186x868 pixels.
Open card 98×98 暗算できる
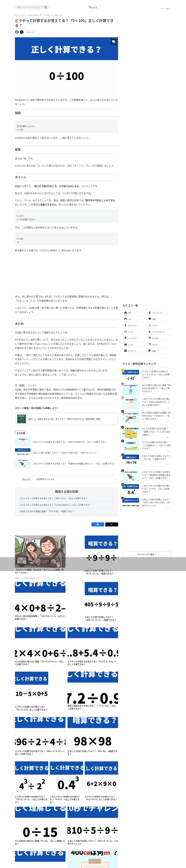click(93, 736)
